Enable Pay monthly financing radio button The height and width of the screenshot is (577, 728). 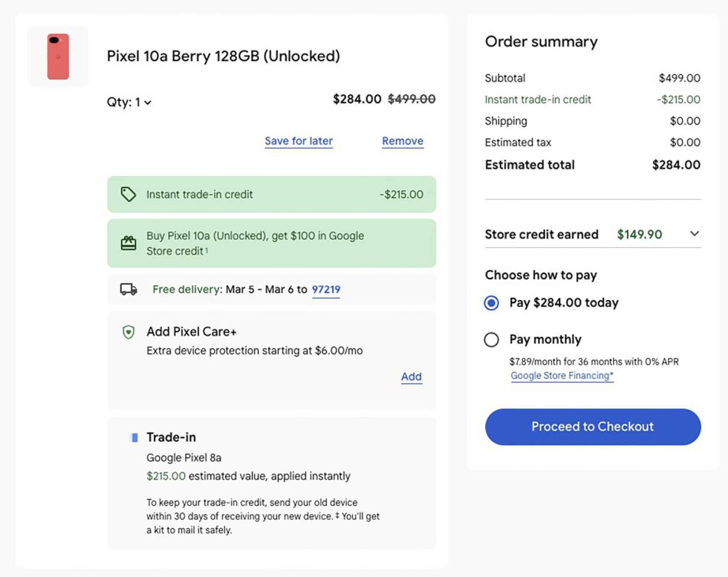point(491,339)
